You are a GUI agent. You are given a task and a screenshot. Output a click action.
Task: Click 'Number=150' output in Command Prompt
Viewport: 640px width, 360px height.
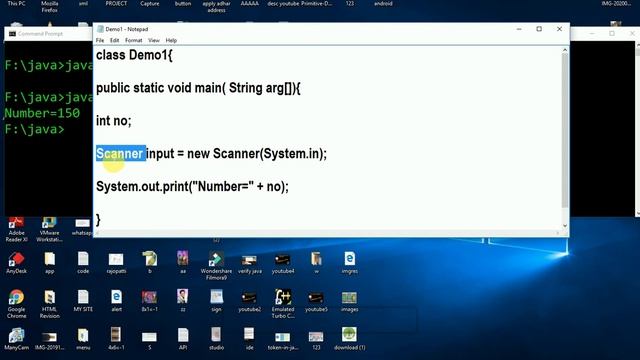tap(42, 113)
